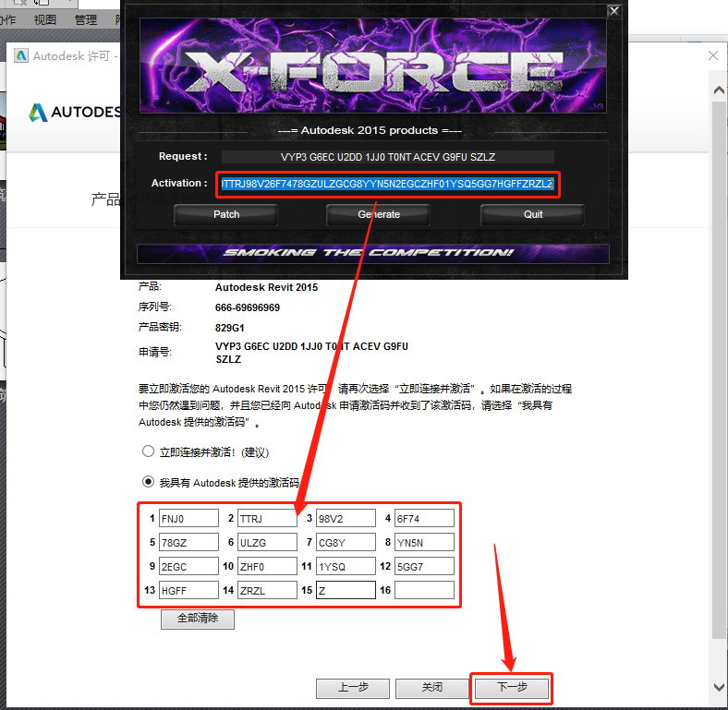Click activation code box 3 containing 98V2
The image size is (728, 710).
(346, 518)
